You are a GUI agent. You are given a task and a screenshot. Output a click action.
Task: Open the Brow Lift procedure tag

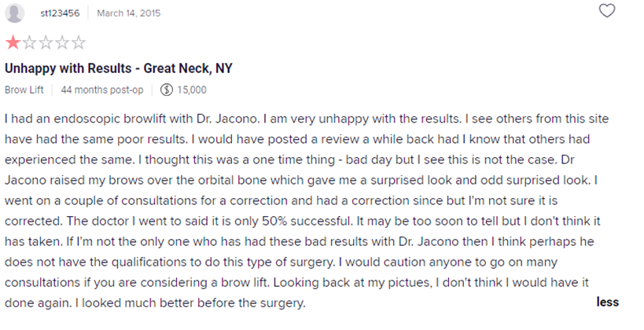24,90
